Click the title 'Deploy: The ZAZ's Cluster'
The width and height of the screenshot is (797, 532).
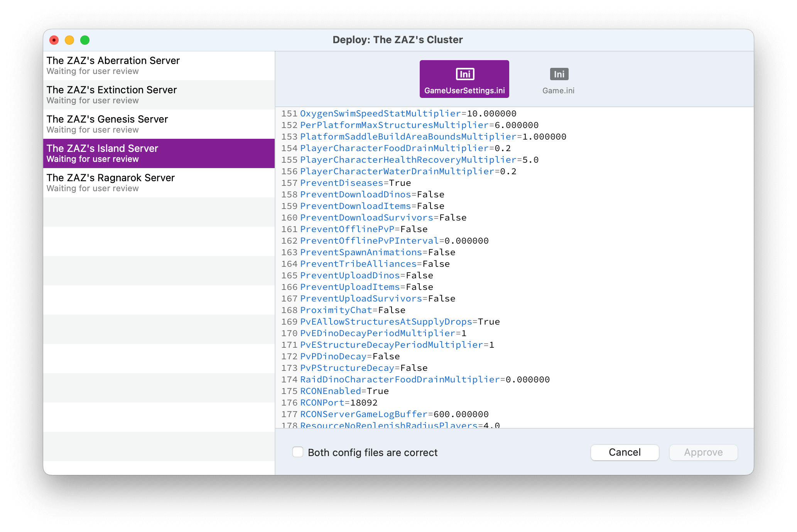[398, 39]
